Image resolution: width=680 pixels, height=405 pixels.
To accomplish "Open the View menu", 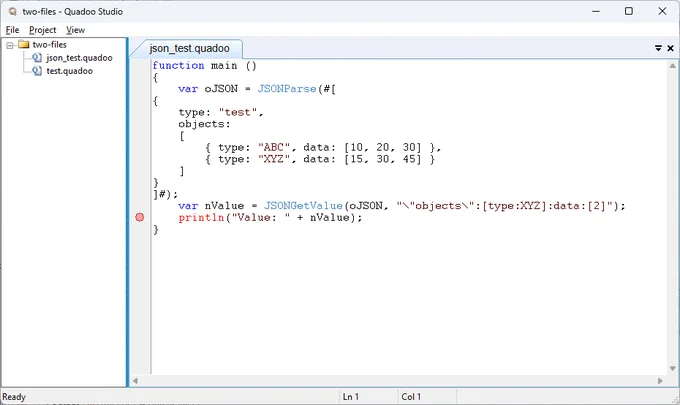I will (75, 30).
